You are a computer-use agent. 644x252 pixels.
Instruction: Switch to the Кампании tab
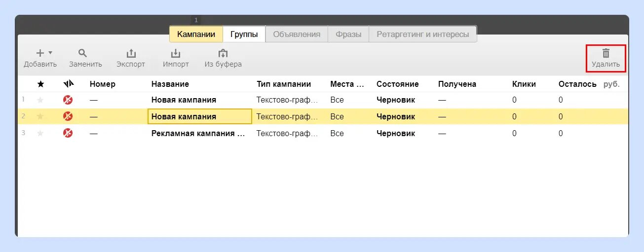(x=196, y=35)
